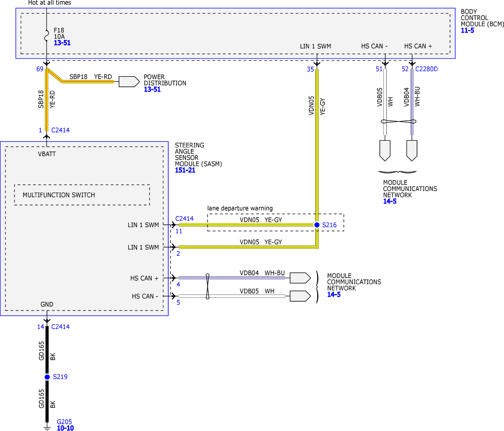Click the MULTIFUNCTION SWITCH box label

click(59, 195)
